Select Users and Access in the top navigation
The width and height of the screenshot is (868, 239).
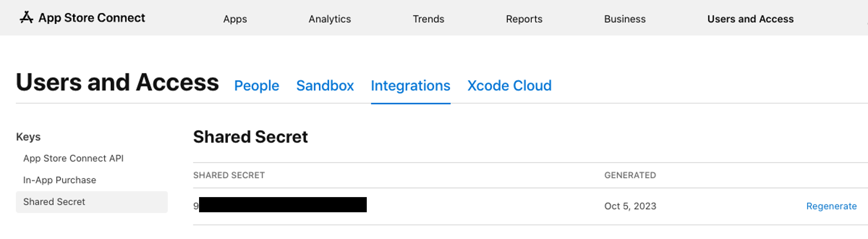point(750,19)
